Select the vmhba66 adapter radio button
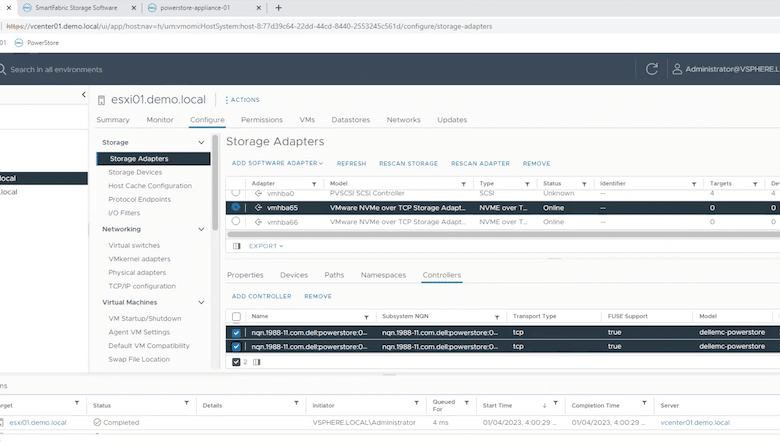The image size is (780, 444). coord(236,221)
